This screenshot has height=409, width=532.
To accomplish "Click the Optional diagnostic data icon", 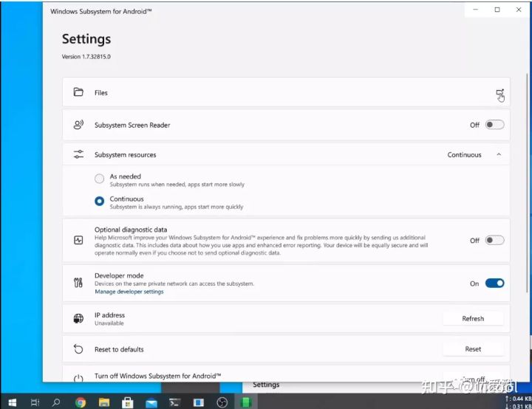I will point(78,240).
